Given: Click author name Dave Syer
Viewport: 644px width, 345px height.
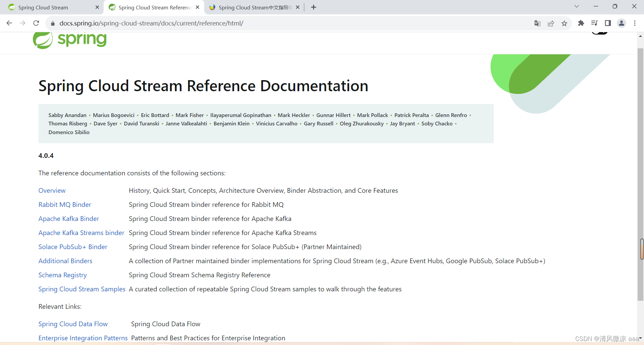Looking at the screenshot, I should tap(106, 123).
